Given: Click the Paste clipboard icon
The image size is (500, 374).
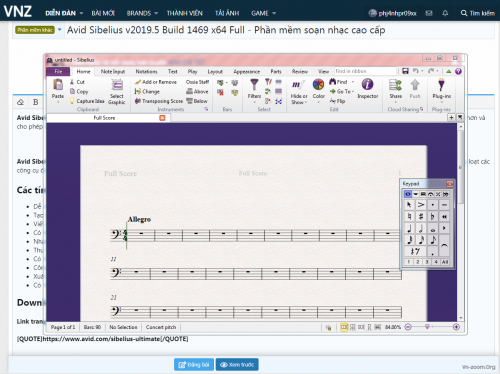Looking at the screenshot, I should pyautogui.click(x=58, y=85).
